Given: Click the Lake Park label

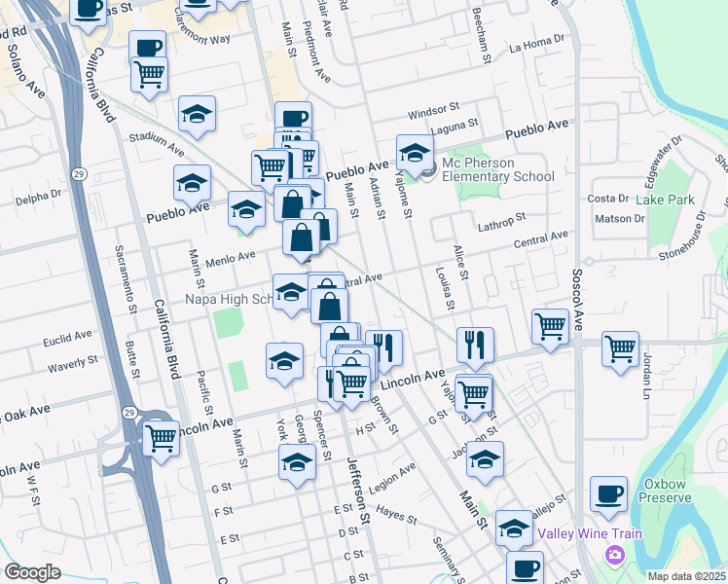Looking at the screenshot, I should 665,201.
